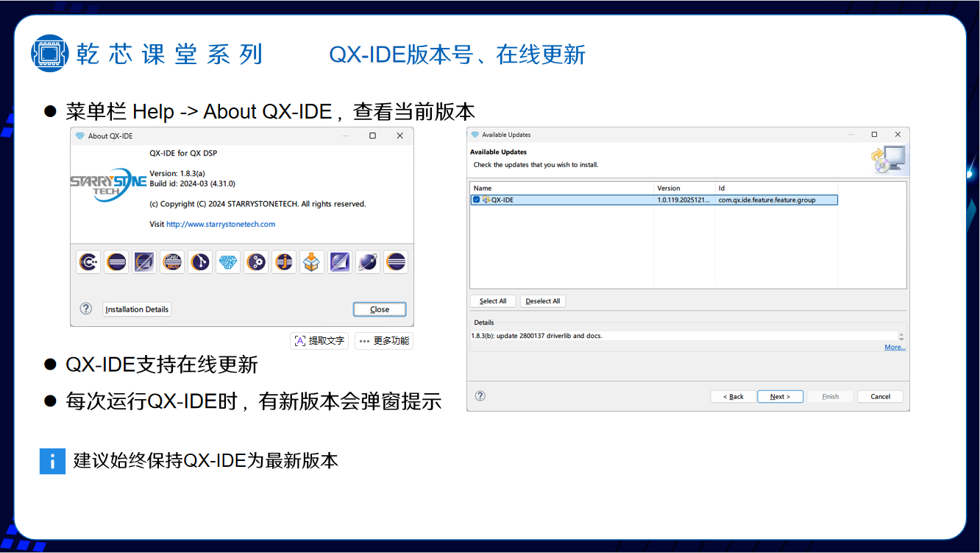
Task: Maximize the About QX-IDE window
Action: 372,135
